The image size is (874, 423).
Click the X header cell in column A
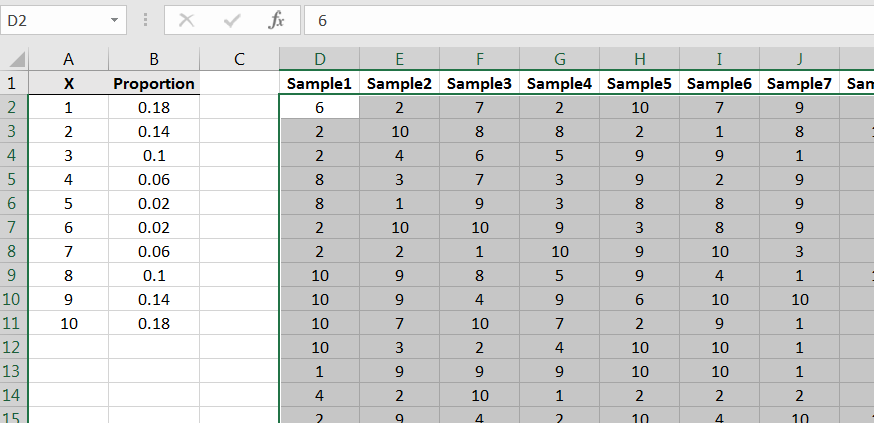[68, 84]
